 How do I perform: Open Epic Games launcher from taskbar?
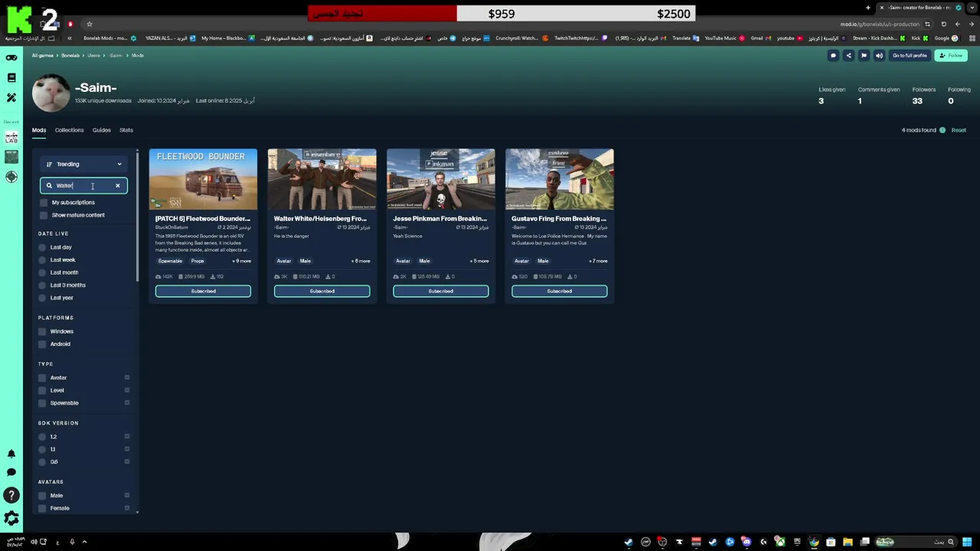tap(797, 542)
